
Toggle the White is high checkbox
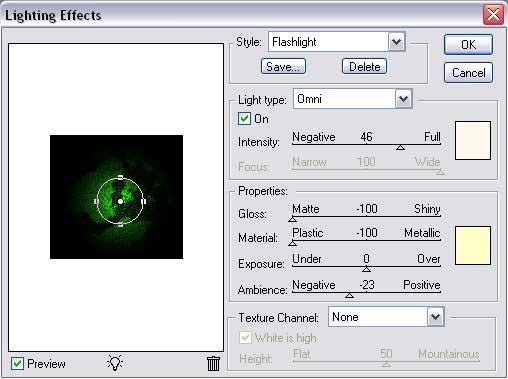point(245,338)
